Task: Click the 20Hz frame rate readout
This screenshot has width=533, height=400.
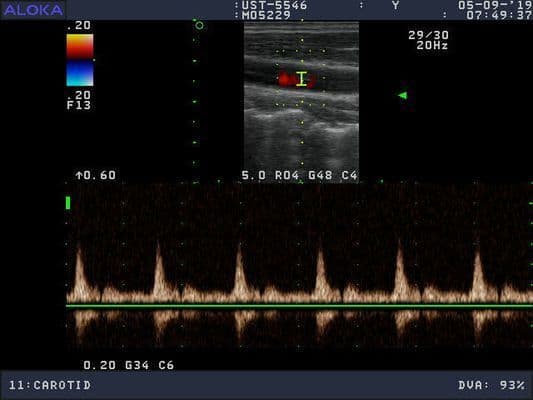Action: point(432,45)
